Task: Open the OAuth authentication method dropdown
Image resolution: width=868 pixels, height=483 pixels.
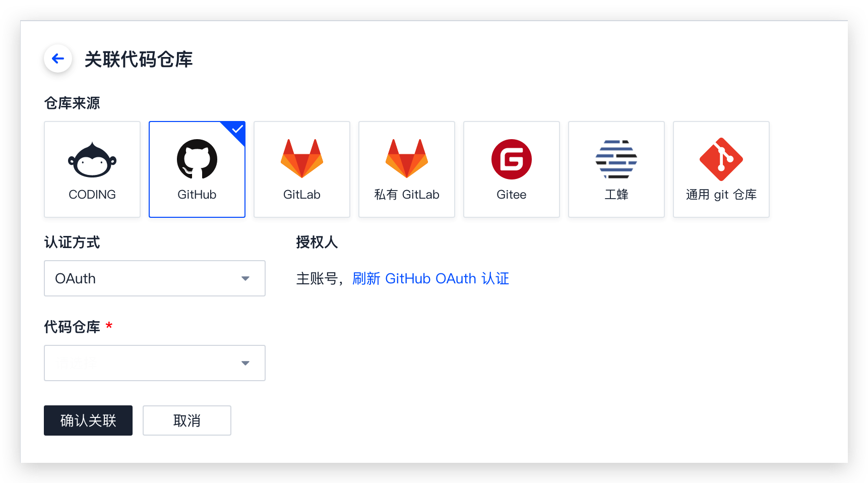Action: point(155,278)
